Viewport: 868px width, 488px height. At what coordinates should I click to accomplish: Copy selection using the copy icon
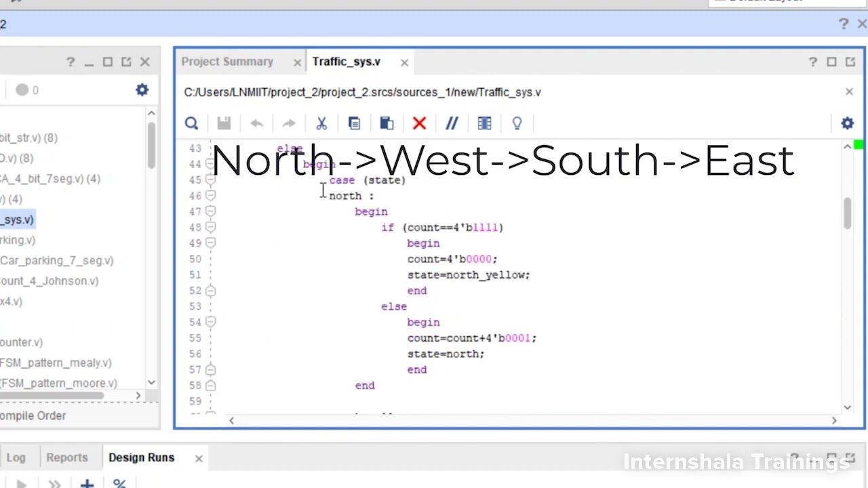point(354,123)
